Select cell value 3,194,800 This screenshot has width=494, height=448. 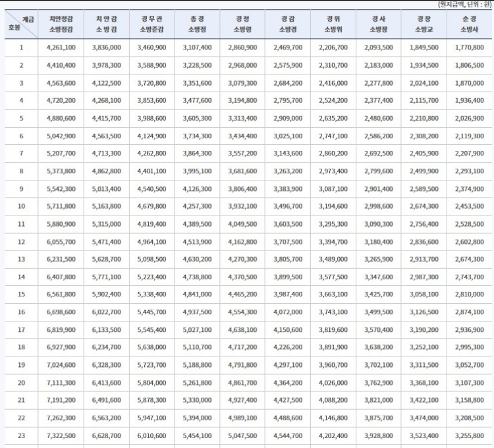click(x=242, y=101)
